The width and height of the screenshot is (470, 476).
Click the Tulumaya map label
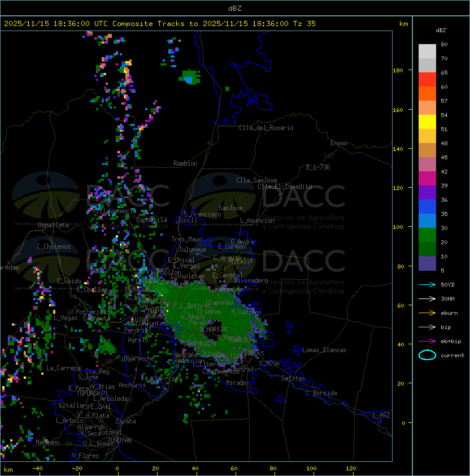click(193, 249)
